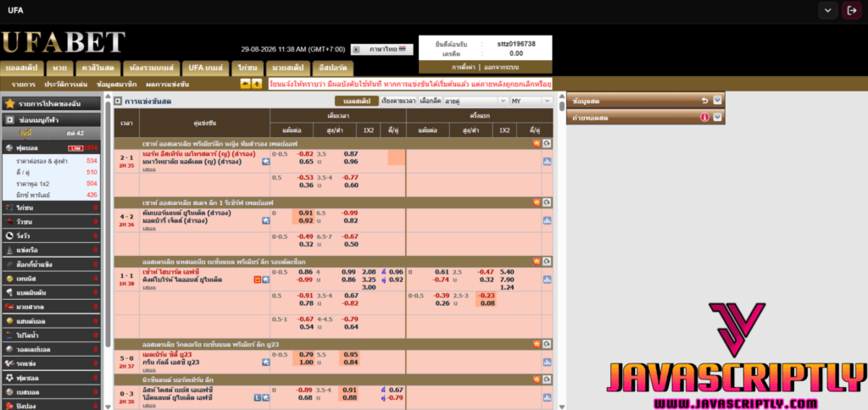The width and height of the screenshot is (868, 410).
Task: Select odds -0.82 in the 2 - 1 match
Action: (306, 154)
